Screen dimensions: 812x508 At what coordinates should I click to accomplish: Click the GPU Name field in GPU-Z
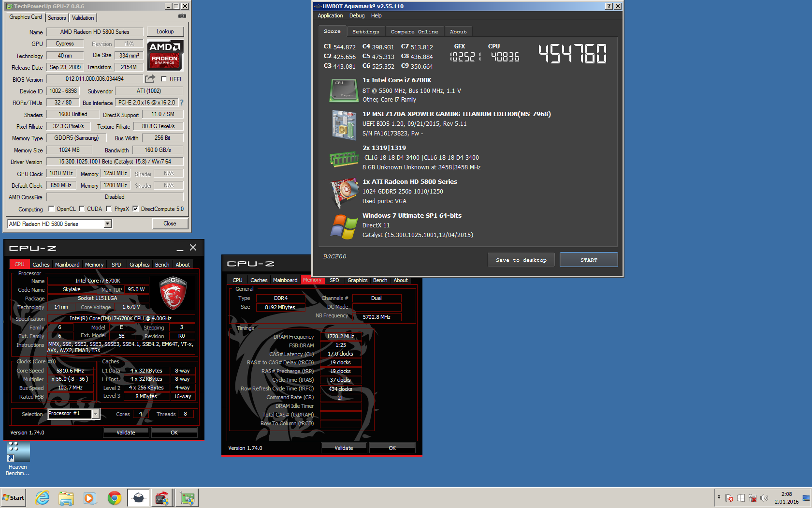95,32
